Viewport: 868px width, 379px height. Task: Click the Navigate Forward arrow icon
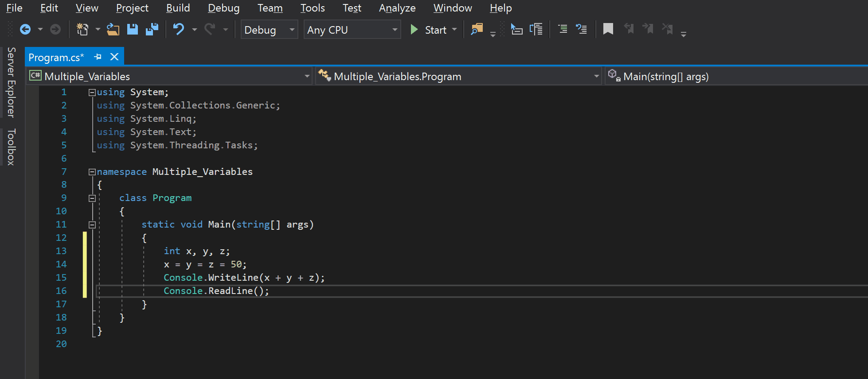(x=55, y=30)
